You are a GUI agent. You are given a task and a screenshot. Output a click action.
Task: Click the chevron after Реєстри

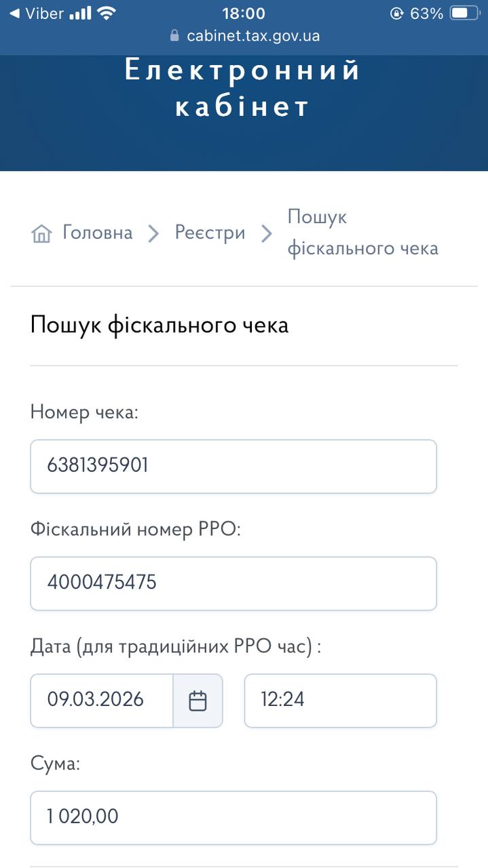pos(267,234)
